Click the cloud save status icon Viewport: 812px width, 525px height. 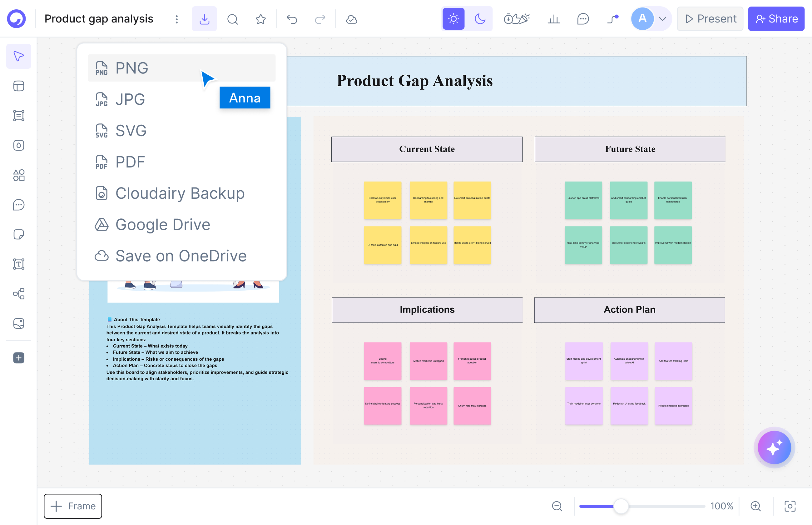click(352, 19)
